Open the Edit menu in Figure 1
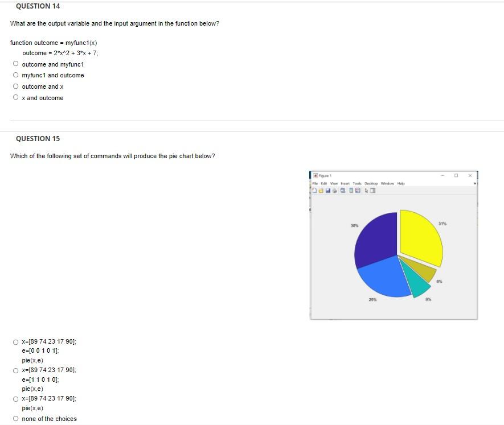This screenshot has height=425, width=504. (x=324, y=183)
